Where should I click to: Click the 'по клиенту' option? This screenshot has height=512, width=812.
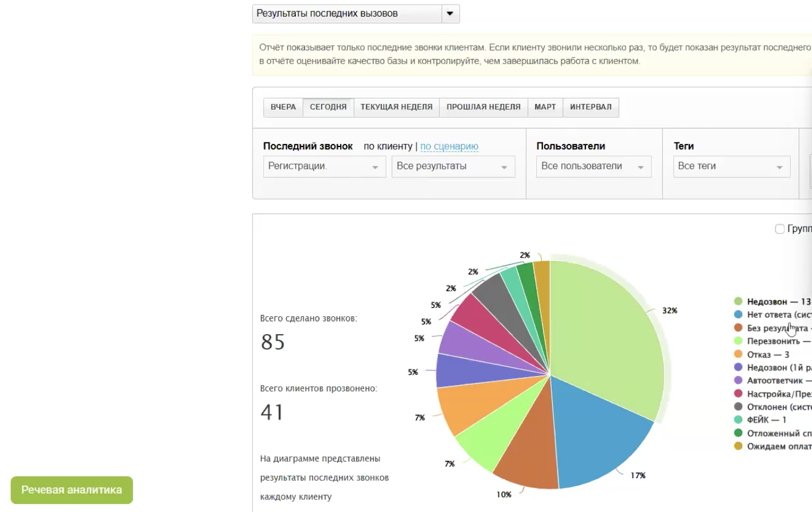(388, 146)
